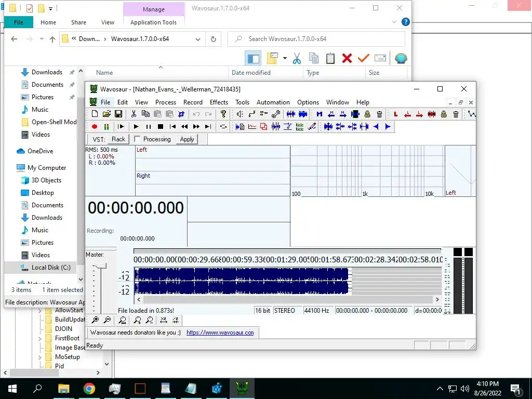The image size is (532, 399).
Task: Open the Effects menu
Action: (219, 102)
